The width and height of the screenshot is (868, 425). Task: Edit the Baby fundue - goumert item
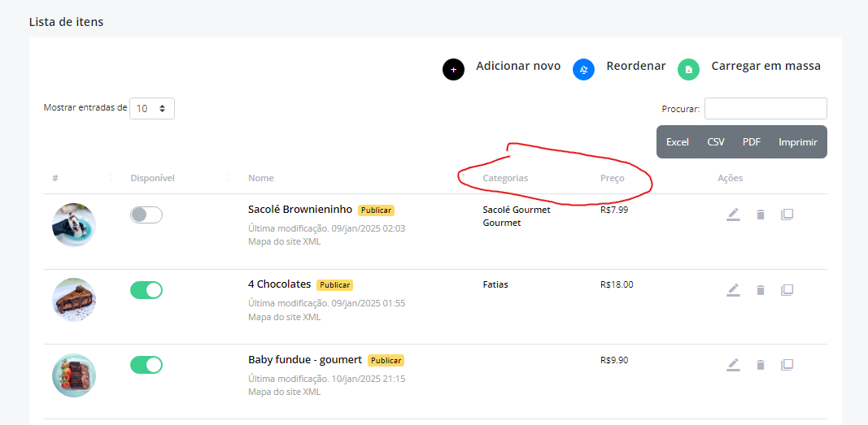(x=733, y=365)
